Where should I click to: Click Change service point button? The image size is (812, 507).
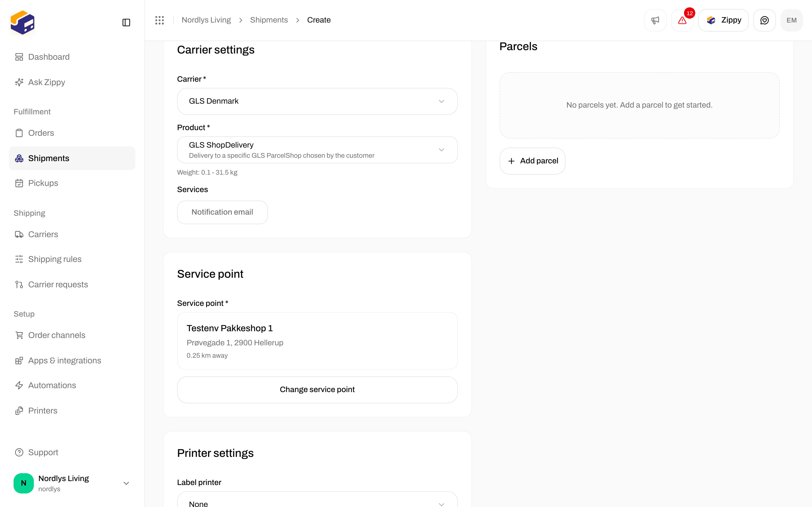click(x=317, y=390)
